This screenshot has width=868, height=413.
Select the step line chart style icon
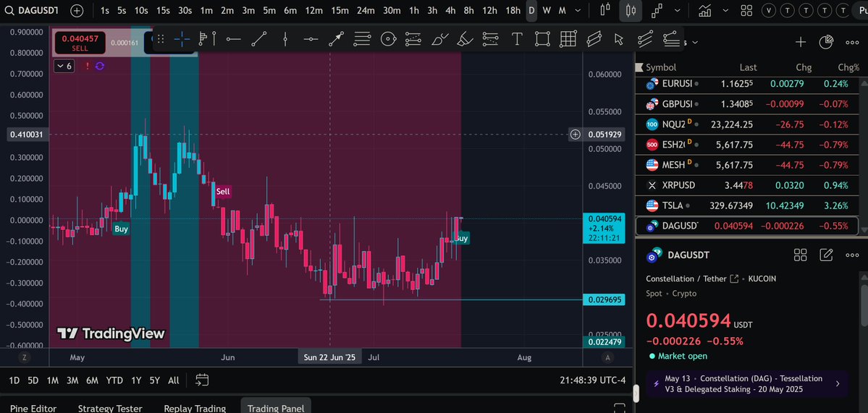pyautogui.click(x=657, y=10)
